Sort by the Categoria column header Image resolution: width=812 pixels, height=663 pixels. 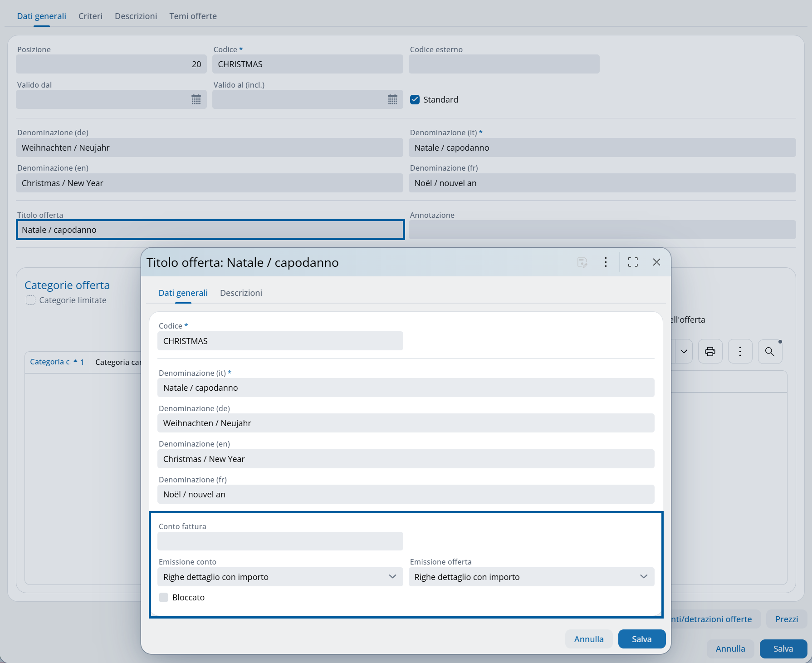50,362
